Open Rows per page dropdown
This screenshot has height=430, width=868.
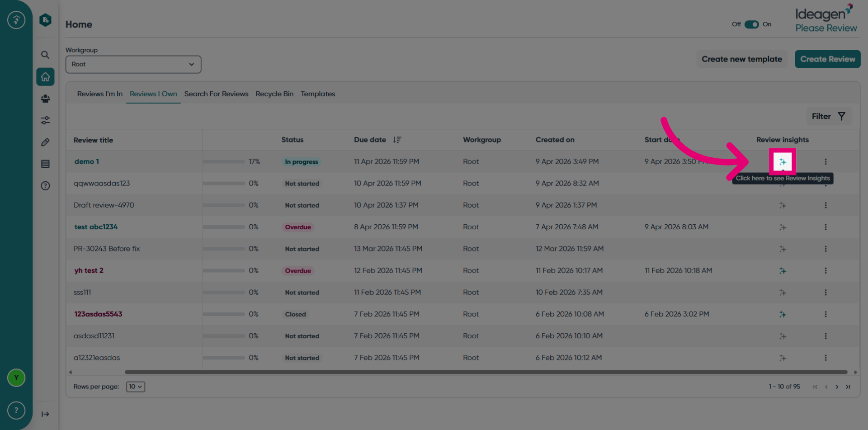tap(136, 387)
